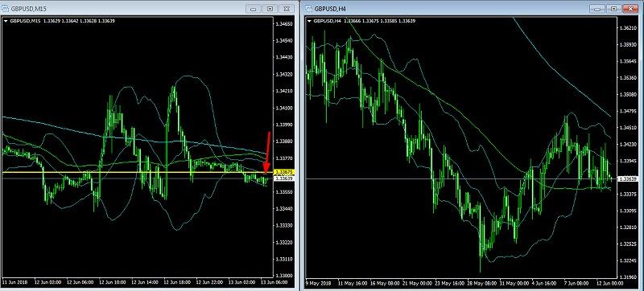
Task: Close the GBPUSD,M15 chart window
Action: [287, 9]
